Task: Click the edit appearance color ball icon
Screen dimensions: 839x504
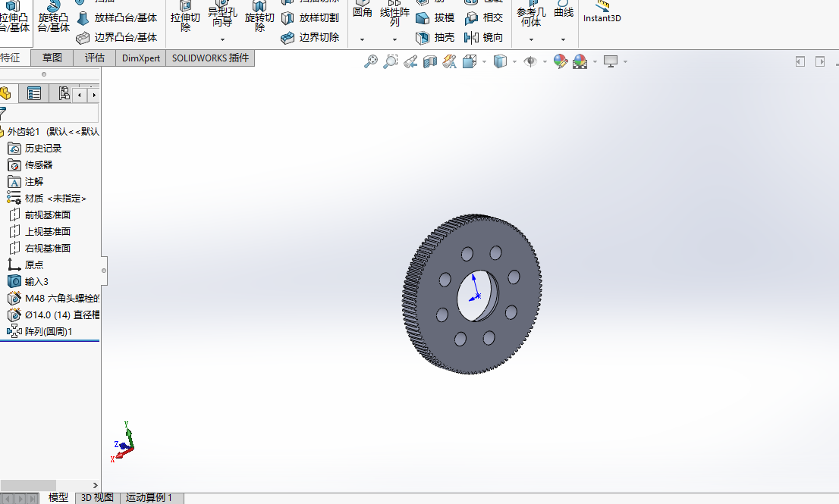Action: [x=561, y=61]
